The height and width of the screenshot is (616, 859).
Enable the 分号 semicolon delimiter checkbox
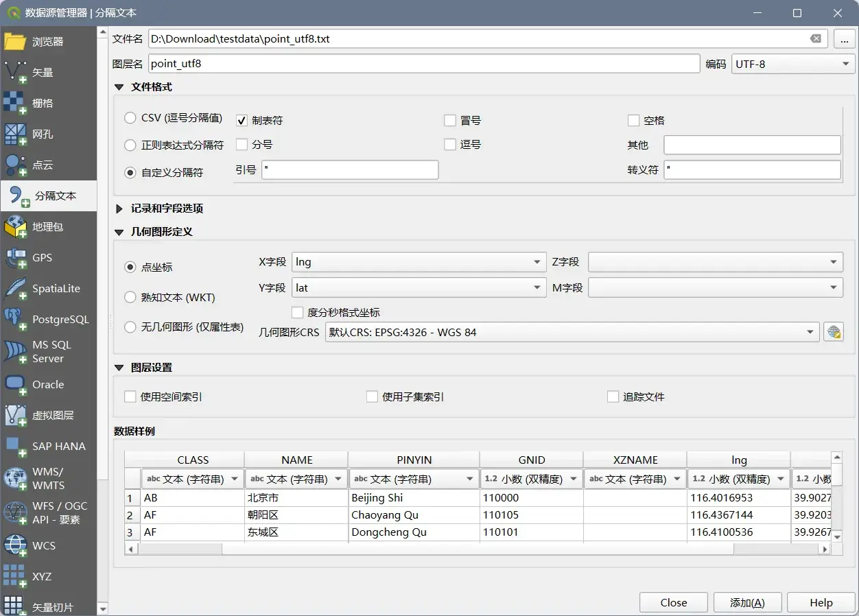tap(242, 144)
